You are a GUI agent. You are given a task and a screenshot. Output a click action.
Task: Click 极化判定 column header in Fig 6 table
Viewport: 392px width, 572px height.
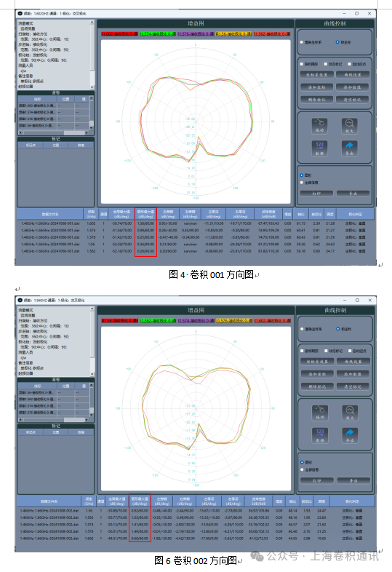pos(351,501)
